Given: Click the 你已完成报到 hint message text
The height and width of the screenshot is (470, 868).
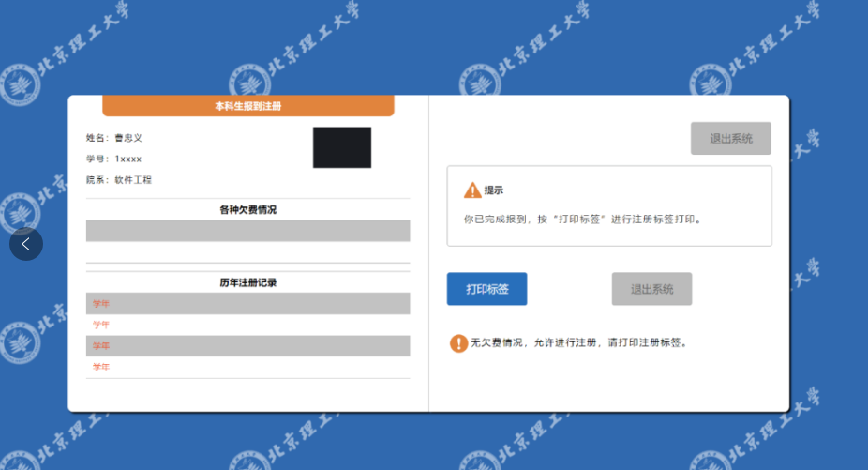Looking at the screenshot, I should (582, 220).
